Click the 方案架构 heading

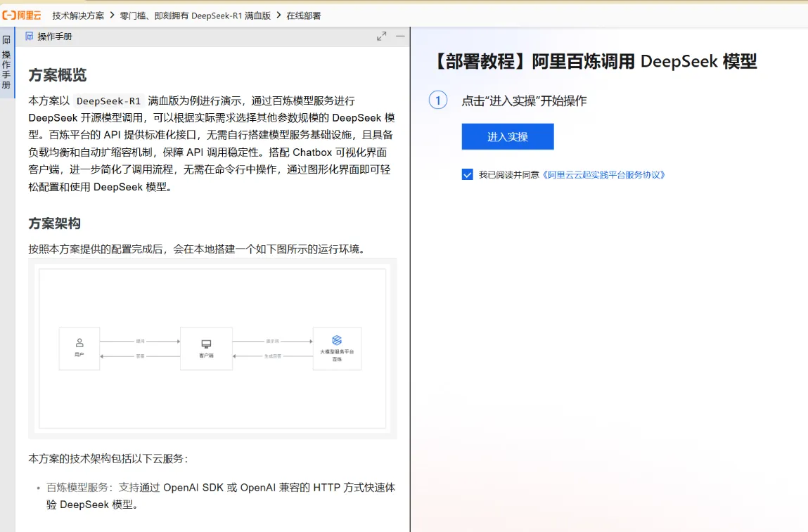coord(55,223)
